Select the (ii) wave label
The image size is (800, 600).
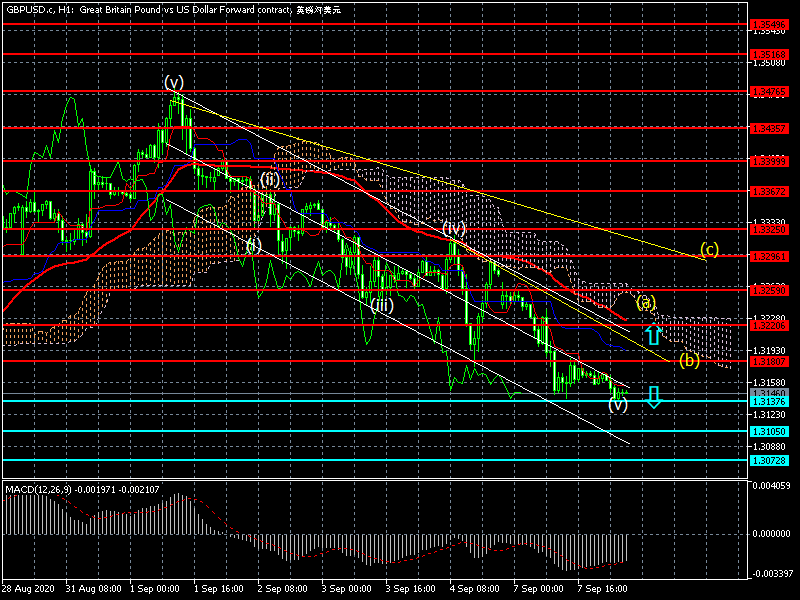pyautogui.click(x=270, y=179)
